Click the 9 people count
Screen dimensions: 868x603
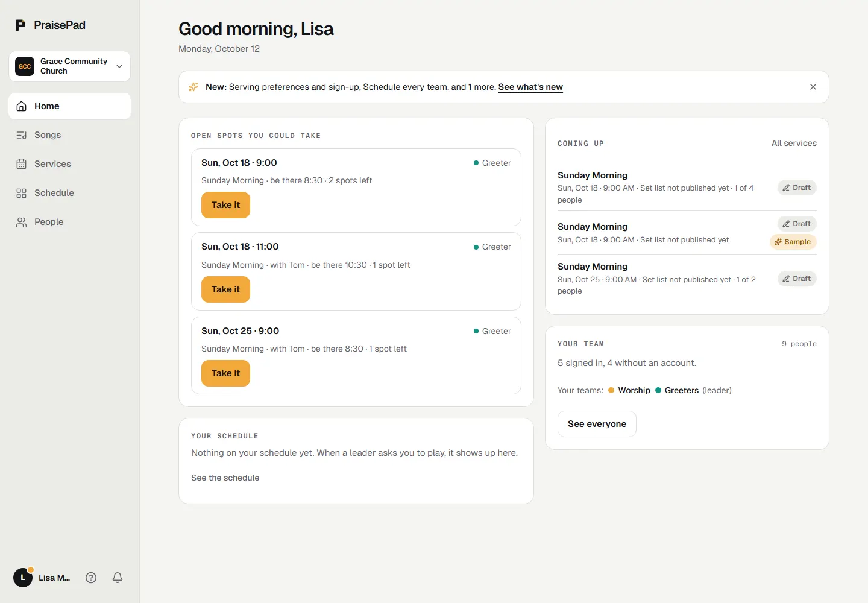pyautogui.click(x=799, y=344)
